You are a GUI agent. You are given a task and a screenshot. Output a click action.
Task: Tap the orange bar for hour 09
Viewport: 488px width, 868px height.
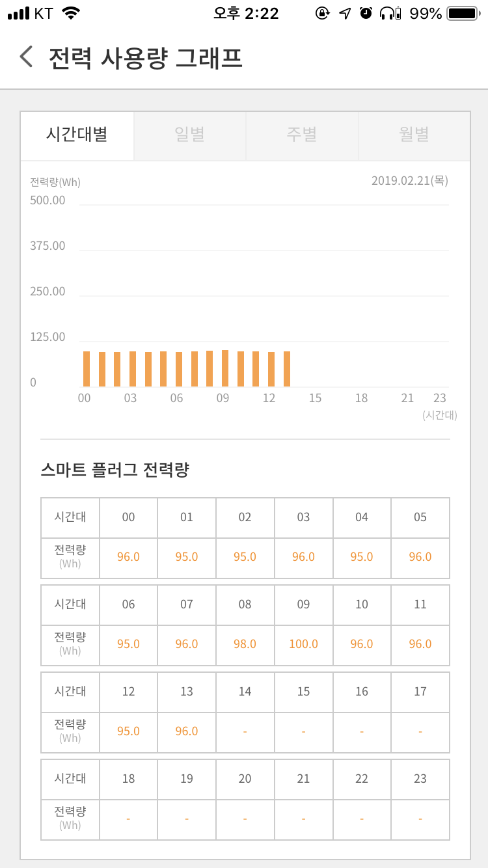coord(225,368)
